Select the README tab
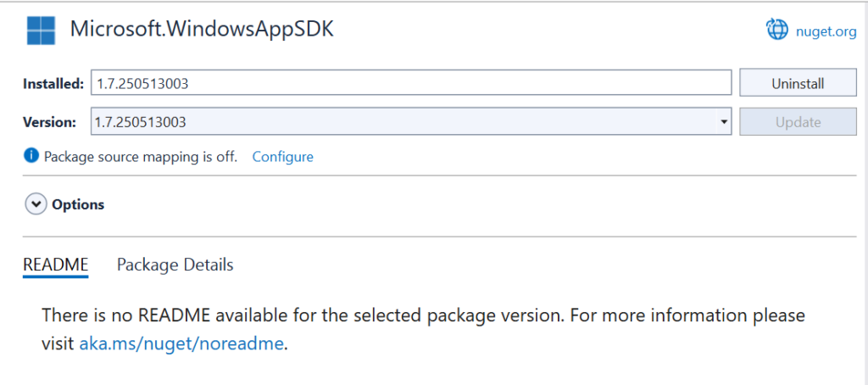This screenshot has width=868, height=385. coord(55,265)
